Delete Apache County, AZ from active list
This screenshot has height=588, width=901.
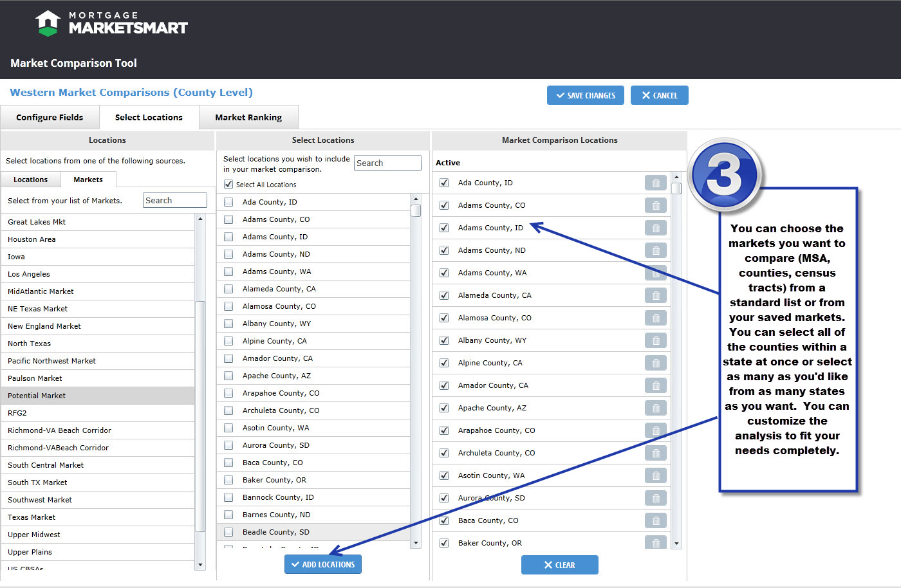click(656, 409)
